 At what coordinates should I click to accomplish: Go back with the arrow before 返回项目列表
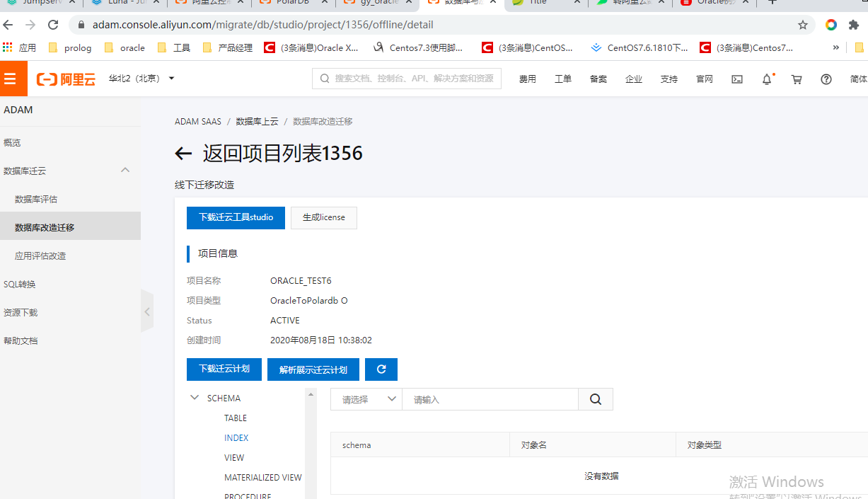183,154
